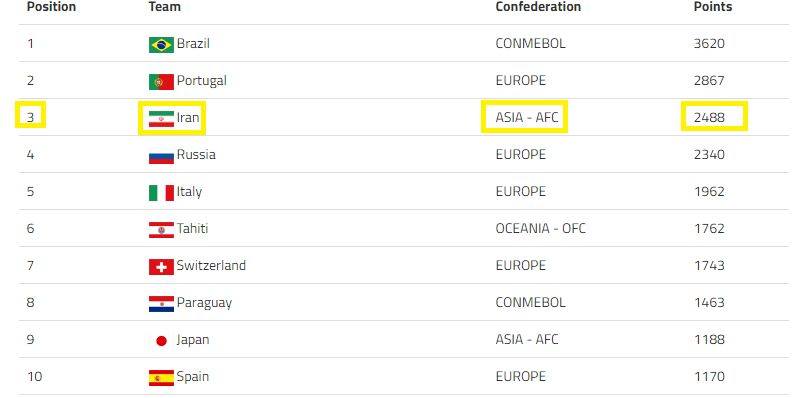The image size is (801, 398).
Task: Click the Brazil flag icon
Action: coord(161,45)
